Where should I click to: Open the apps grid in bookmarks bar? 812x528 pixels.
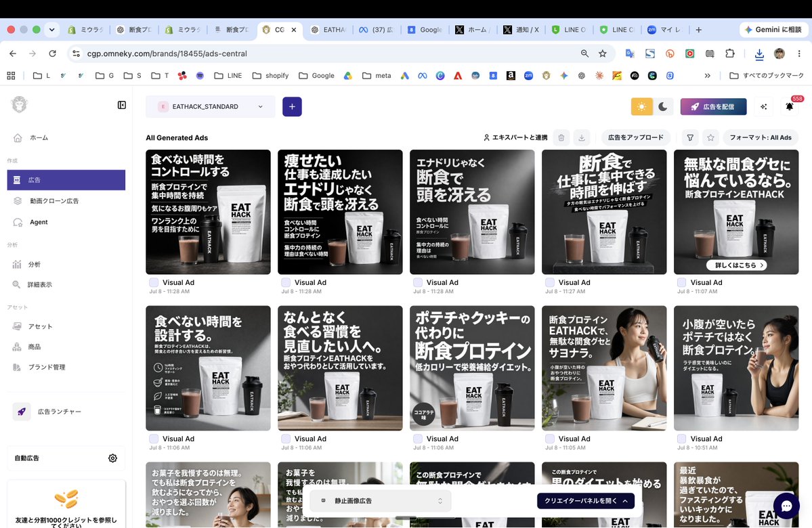pyautogui.click(x=11, y=76)
